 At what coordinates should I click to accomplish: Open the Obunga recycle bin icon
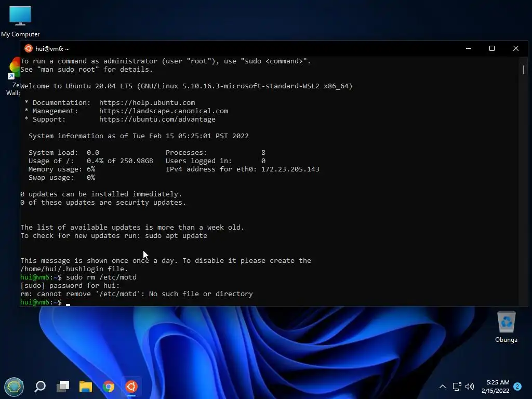pos(506,327)
